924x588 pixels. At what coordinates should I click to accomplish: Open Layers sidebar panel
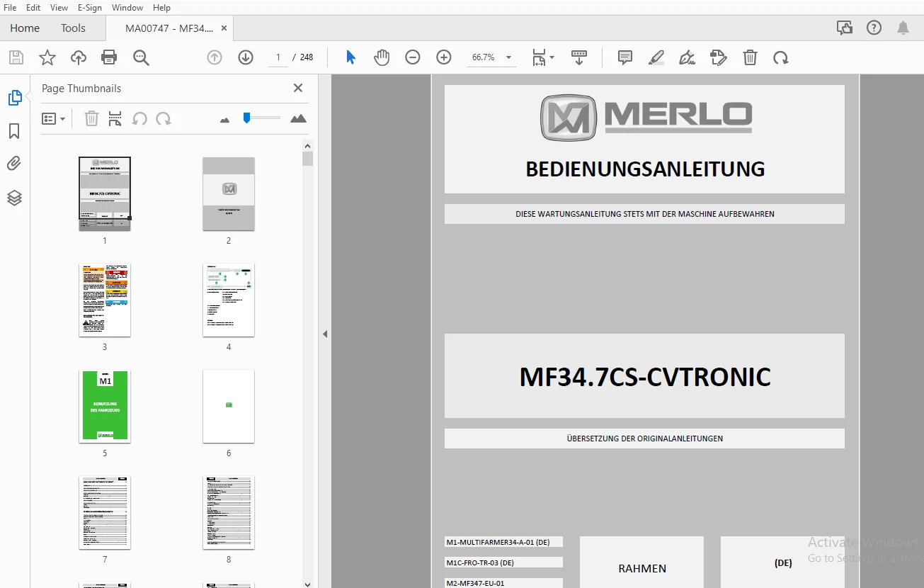14,198
